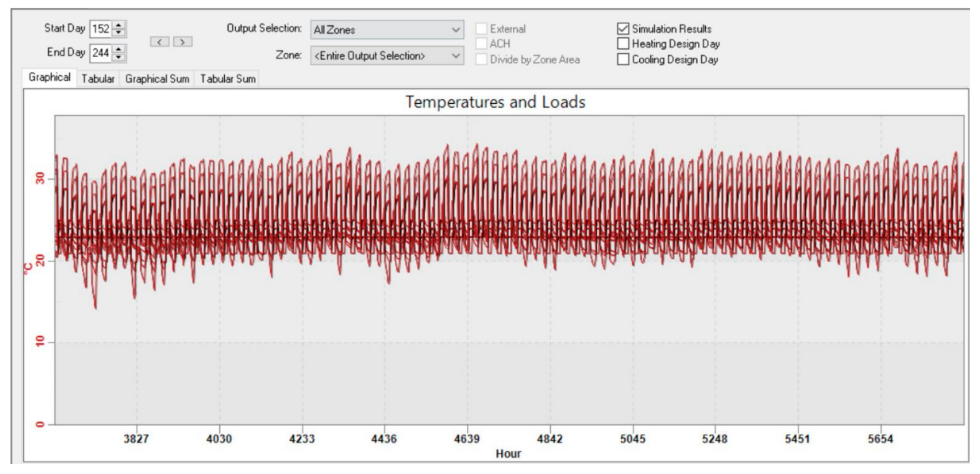This screenshot has height=474, width=980.
Task: Switch to the Graphical Sum tab
Action: click(x=157, y=79)
